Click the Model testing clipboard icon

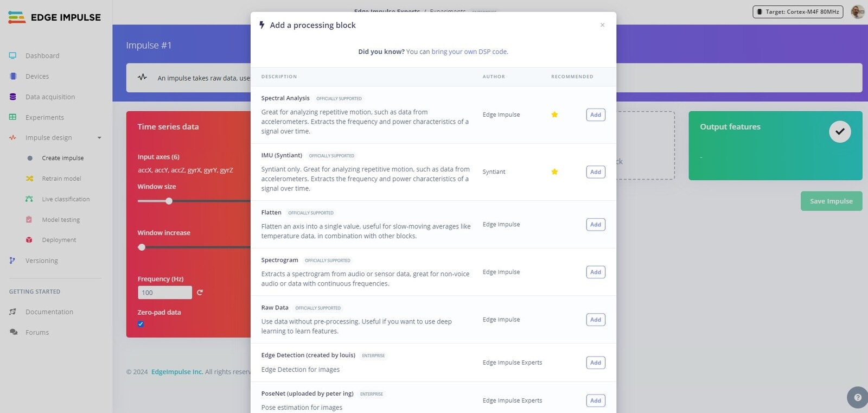click(29, 220)
